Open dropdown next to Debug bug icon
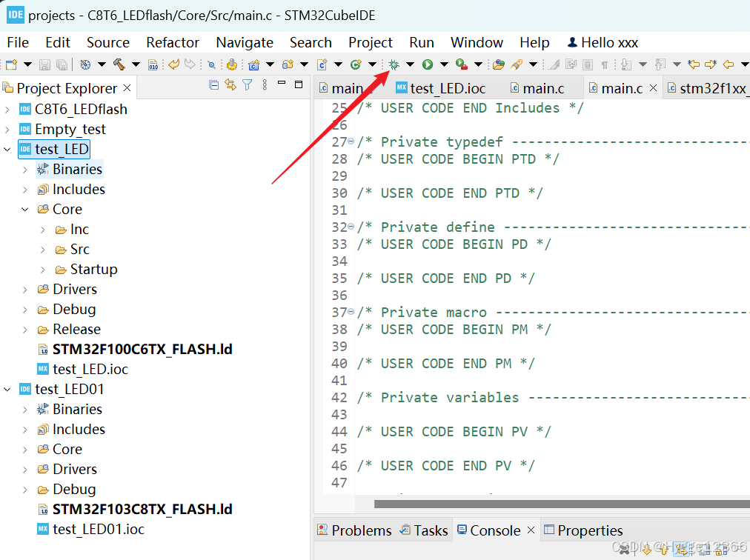 point(410,64)
